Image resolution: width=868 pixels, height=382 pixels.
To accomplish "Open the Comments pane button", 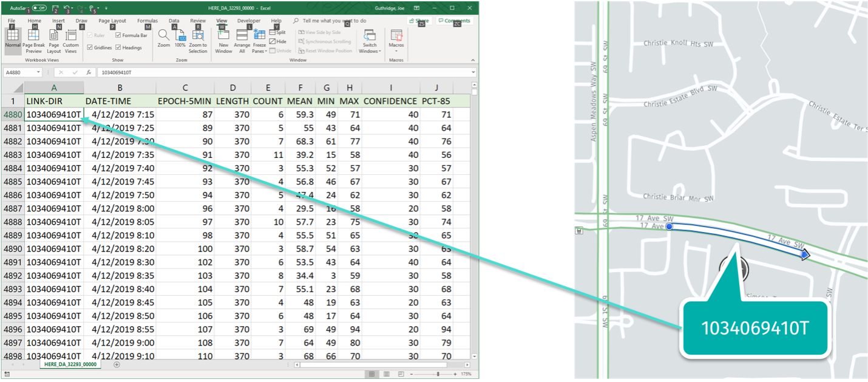I will click(454, 21).
